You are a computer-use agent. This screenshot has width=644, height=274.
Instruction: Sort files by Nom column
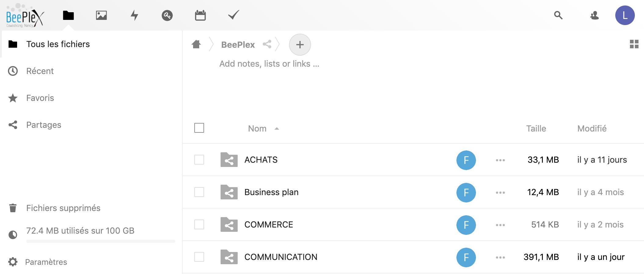(x=257, y=128)
